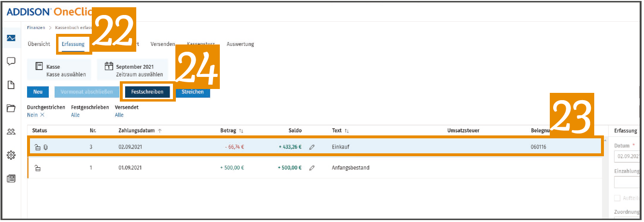Select the date 01.09.2021 cell

(x=130, y=168)
